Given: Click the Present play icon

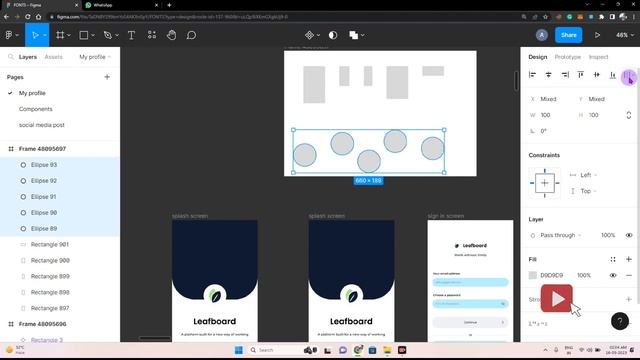Looking at the screenshot, I should tap(597, 35).
